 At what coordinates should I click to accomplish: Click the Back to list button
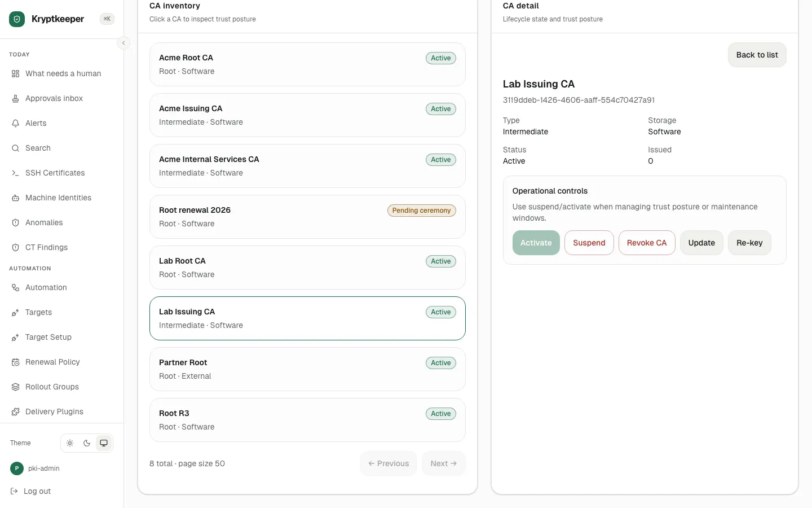click(757, 55)
